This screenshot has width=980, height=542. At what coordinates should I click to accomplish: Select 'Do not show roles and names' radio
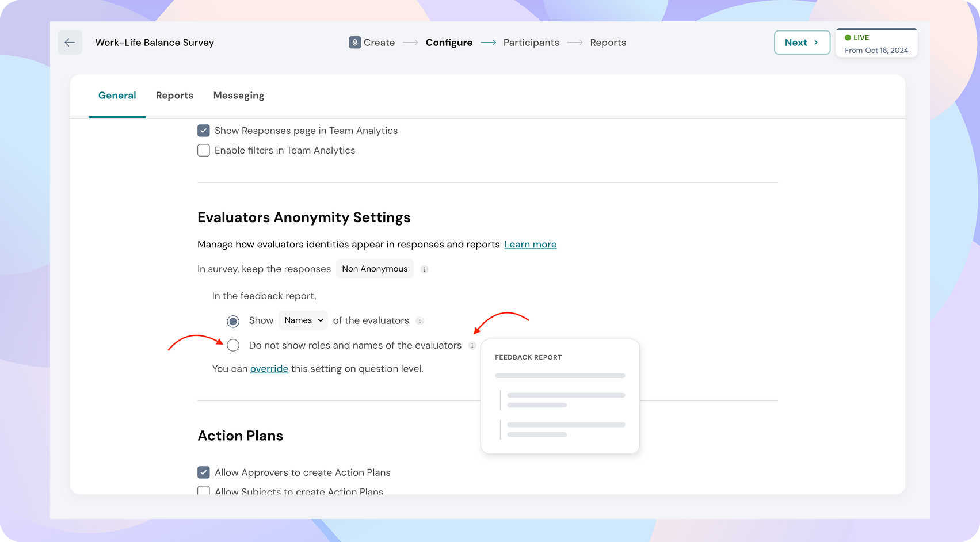[233, 345]
